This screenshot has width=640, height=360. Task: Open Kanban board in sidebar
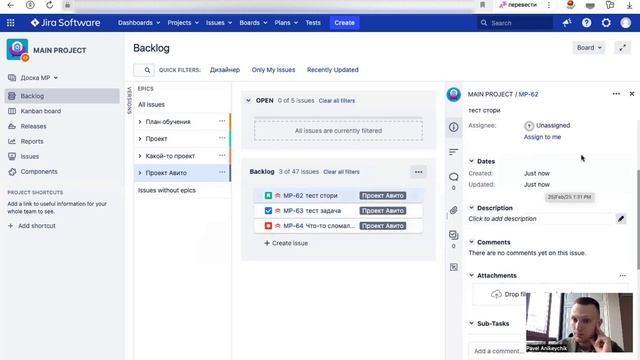pos(40,111)
